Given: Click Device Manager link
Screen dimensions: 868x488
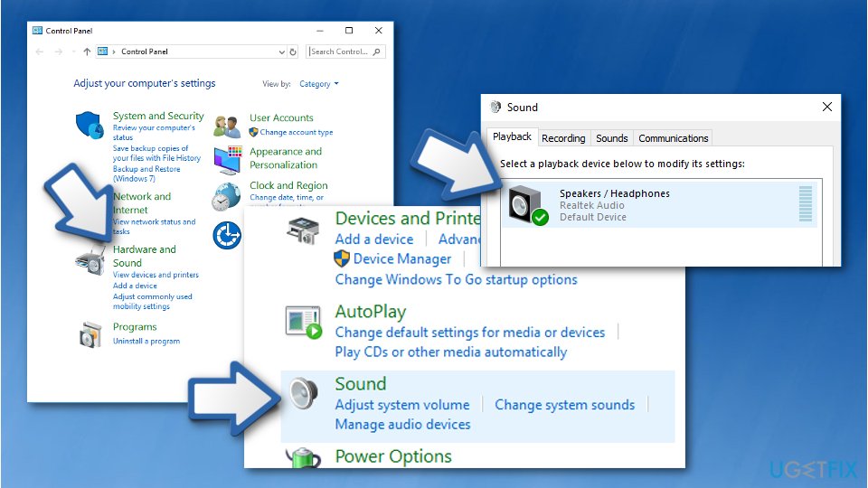Looking at the screenshot, I should (x=401, y=259).
